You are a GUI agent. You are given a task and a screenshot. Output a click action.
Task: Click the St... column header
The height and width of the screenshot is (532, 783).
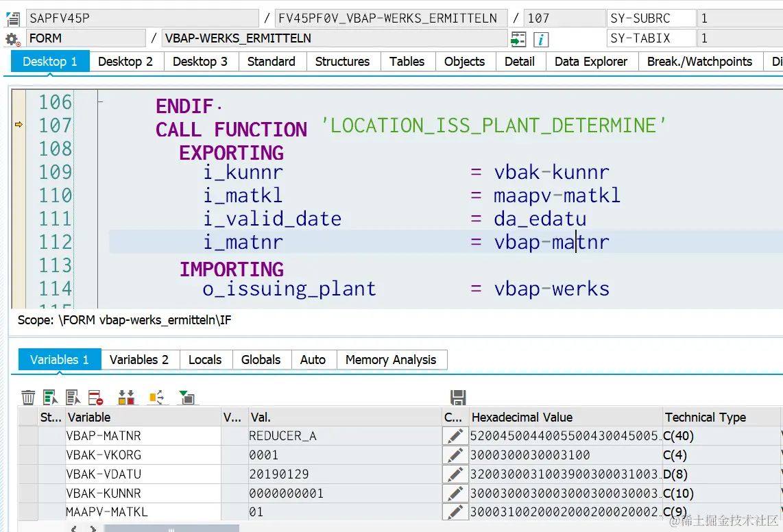tap(51, 417)
